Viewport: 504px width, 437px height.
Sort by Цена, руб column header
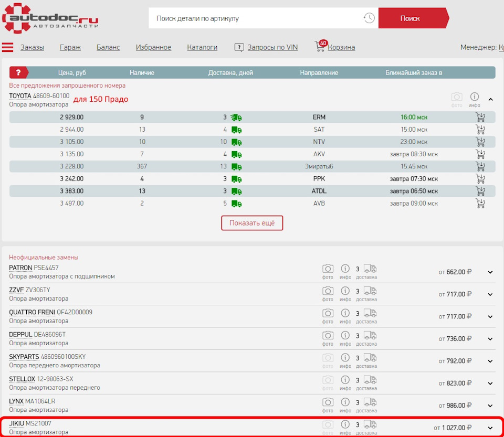point(72,72)
